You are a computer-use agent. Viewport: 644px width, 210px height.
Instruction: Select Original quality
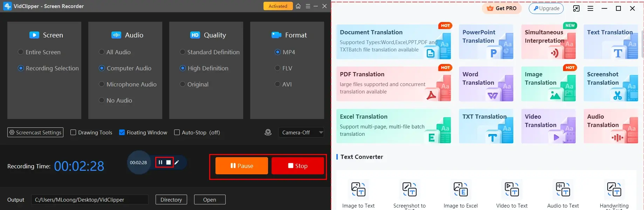coord(194,84)
